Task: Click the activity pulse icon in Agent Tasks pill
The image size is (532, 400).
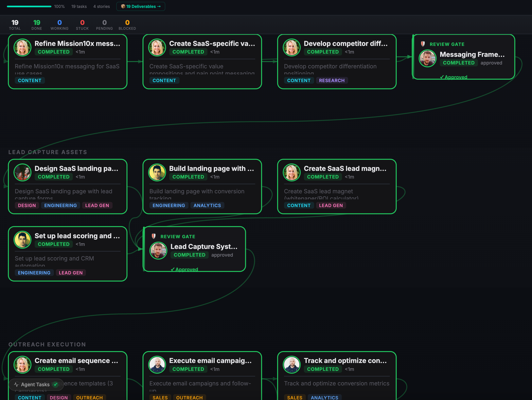Action: pyautogui.click(x=16, y=384)
